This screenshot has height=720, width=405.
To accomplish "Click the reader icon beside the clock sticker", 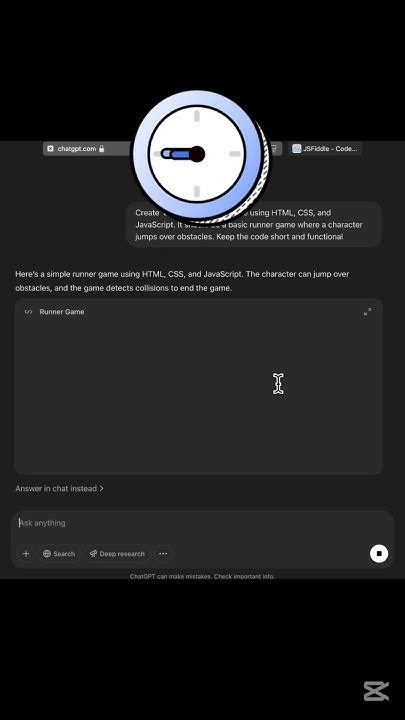I will click(x=274, y=148).
